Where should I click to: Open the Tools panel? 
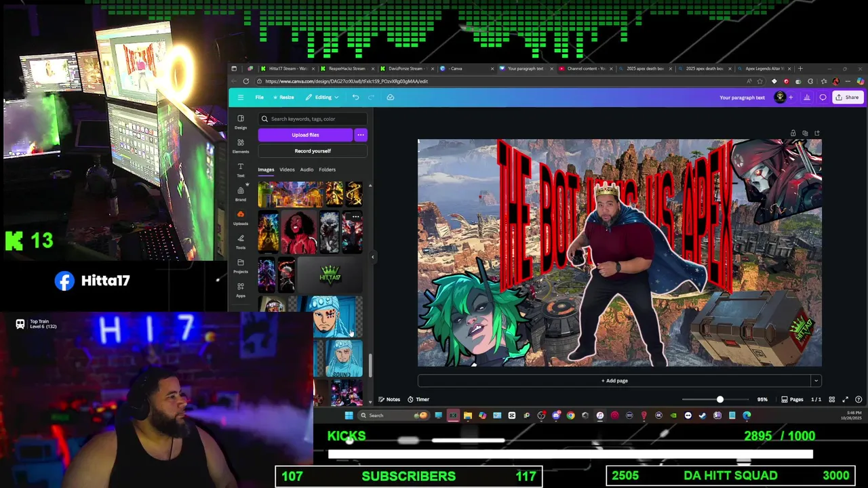coord(241,243)
